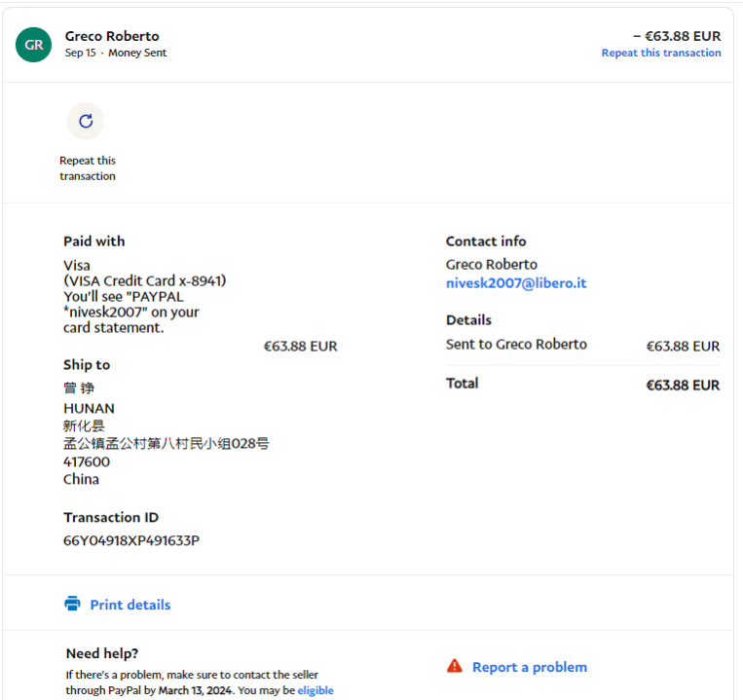Click the printer icon
The height and width of the screenshot is (700, 743).
pos(72,605)
